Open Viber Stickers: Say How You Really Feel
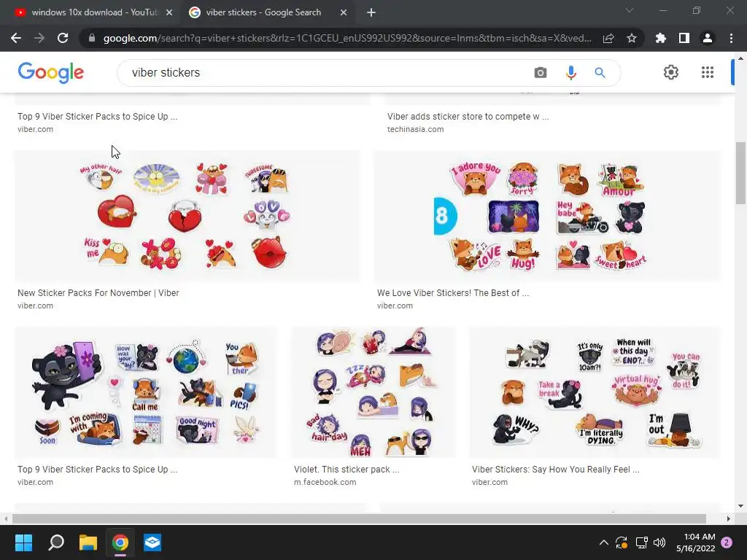Image resolution: width=747 pixels, height=560 pixels. [x=555, y=469]
